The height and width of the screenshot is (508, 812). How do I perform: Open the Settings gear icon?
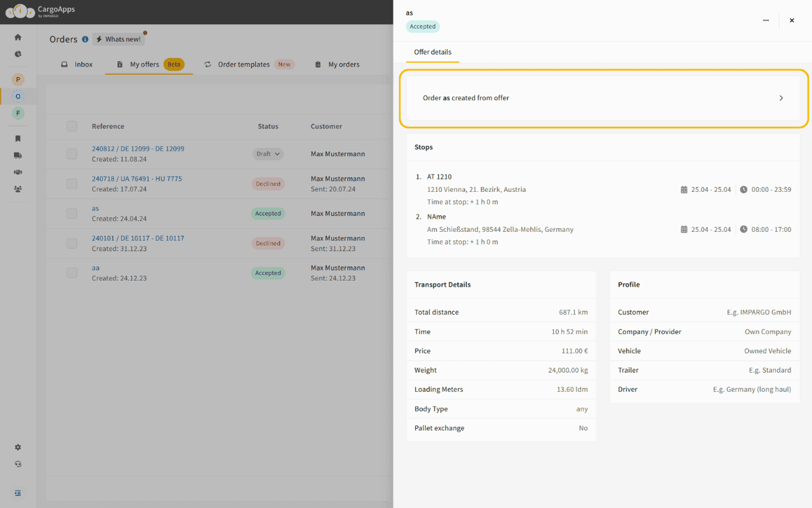click(18, 447)
